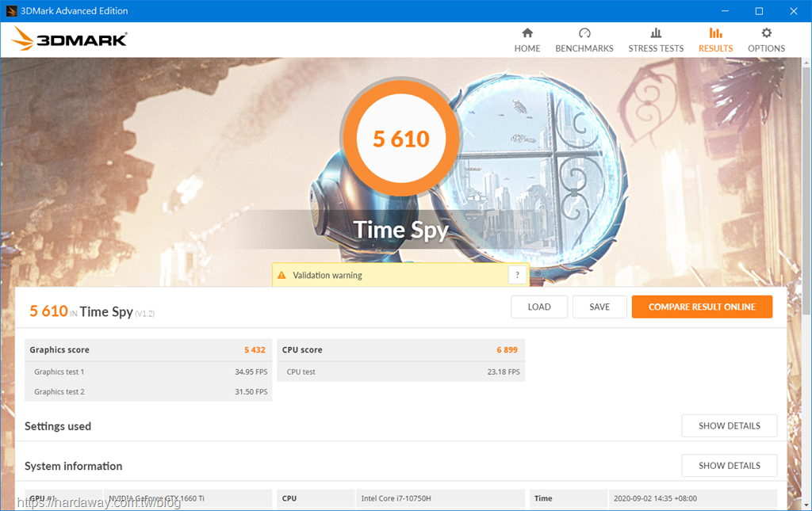Open validation warning help question mark
812x511 pixels.
point(517,275)
